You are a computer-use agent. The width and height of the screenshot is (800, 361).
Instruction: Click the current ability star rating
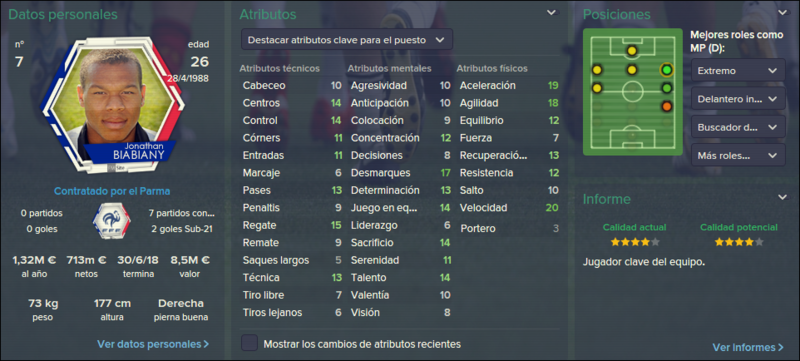pos(635,242)
